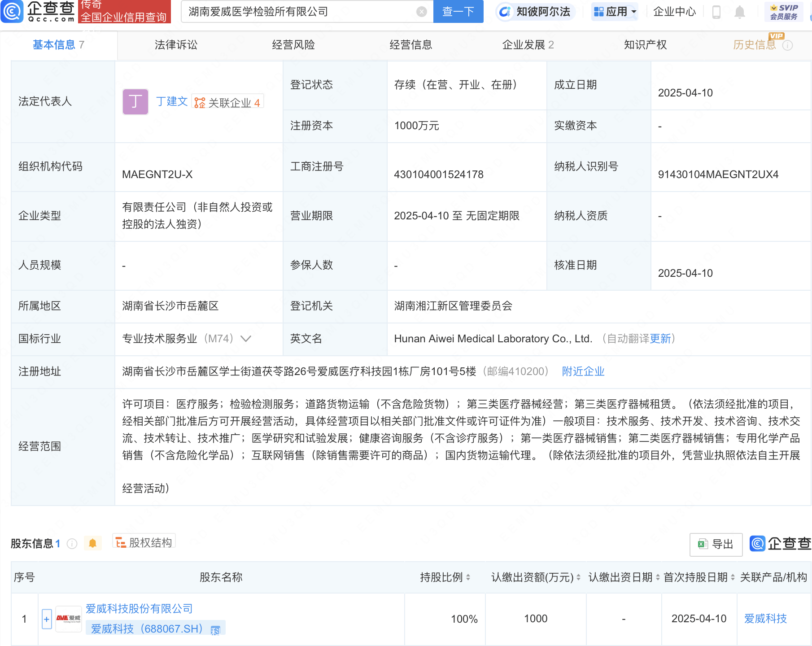
Task: Sort by 首次持股日期 column arrows
Action: [733, 577]
